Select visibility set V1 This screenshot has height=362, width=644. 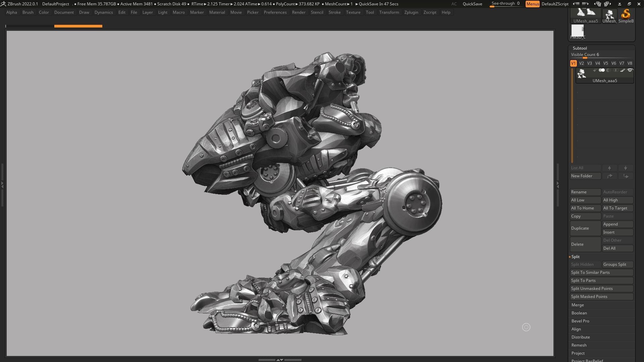point(573,63)
